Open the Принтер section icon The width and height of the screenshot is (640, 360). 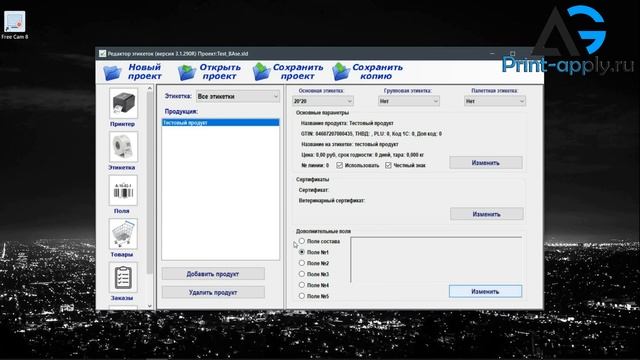pos(123,103)
